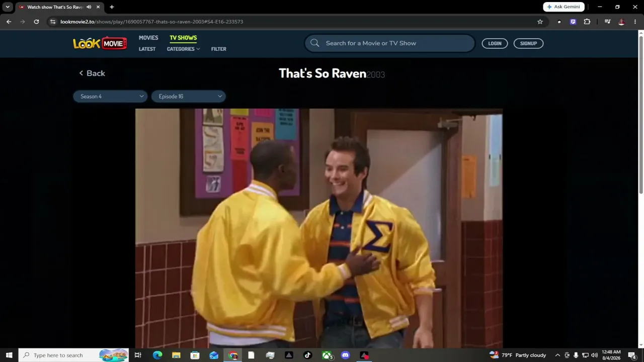Viewport: 644px width, 362px height.
Task: Bookmark this page with the star icon
Action: [x=540, y=22]
